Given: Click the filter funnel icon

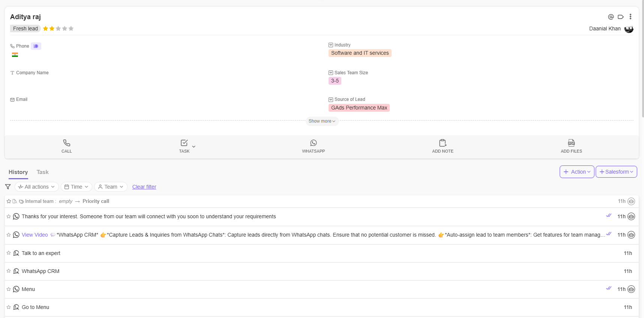Looking at the screenshot, I should pos(8,187).
